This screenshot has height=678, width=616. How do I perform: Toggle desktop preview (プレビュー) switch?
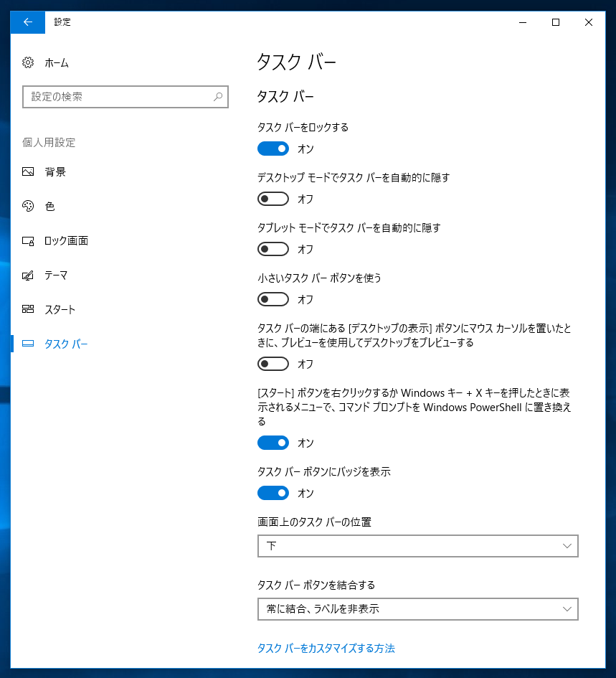(x=273, y=364)
